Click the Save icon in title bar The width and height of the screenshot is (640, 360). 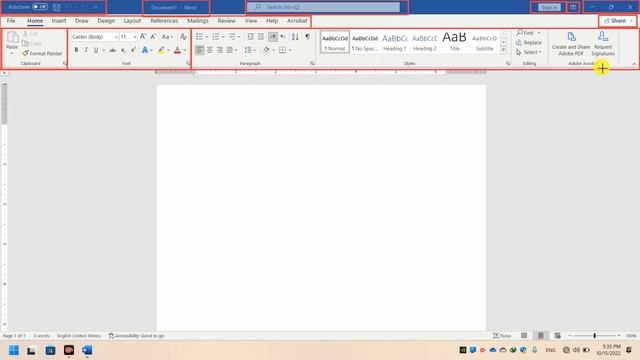57,7
